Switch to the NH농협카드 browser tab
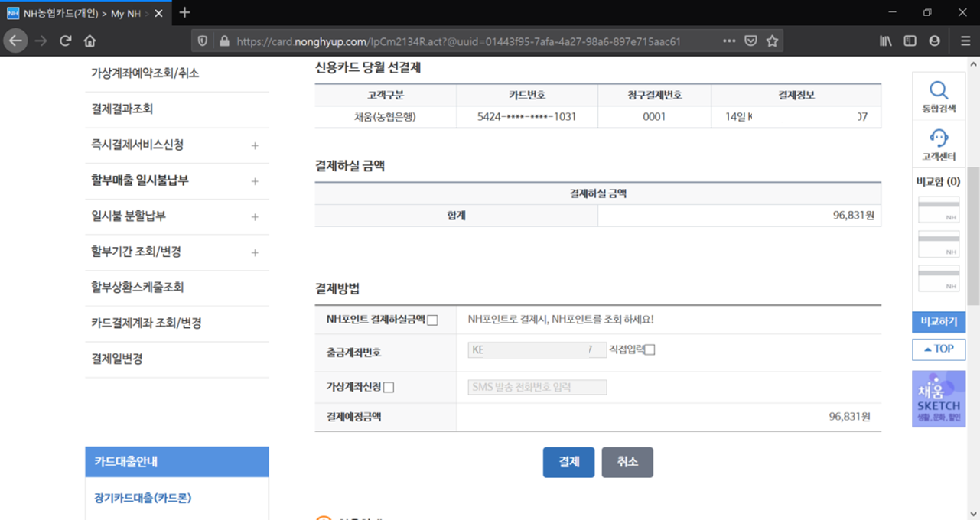 [x=86, y=12]
